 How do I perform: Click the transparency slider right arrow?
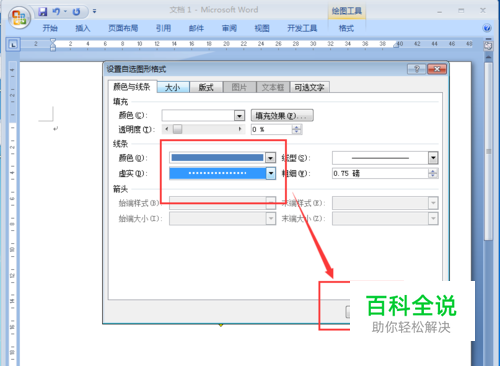[240, 129]
